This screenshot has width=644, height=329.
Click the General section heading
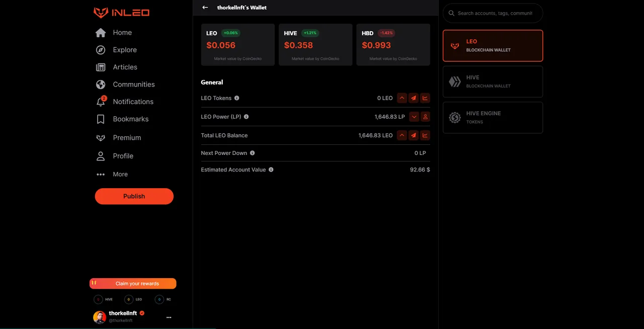(x=212, y=83)
